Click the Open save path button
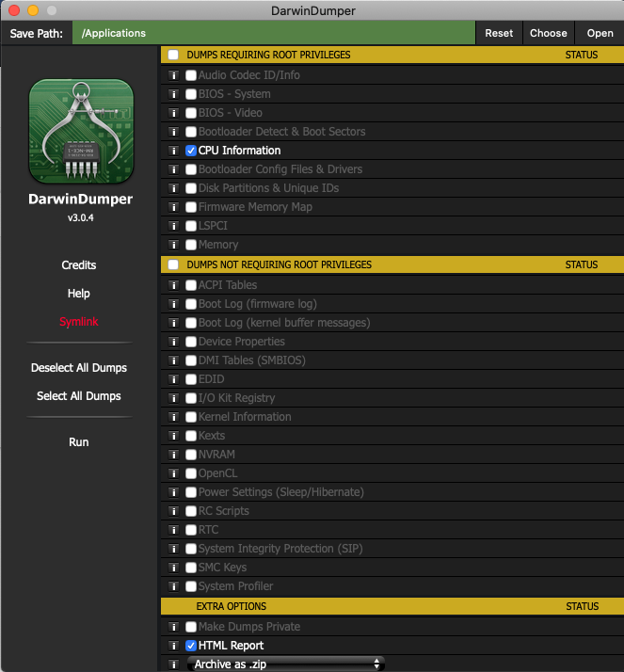Image resolution: width=624 pixels, height=672 pixels. click(x=600, y=33)
